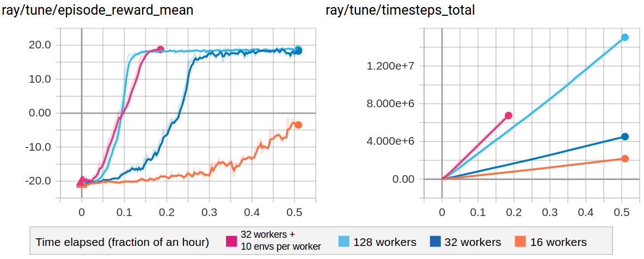The image size is (644, 259).
Task: Select the pink endpoint on reward chart
Action: 161,50
